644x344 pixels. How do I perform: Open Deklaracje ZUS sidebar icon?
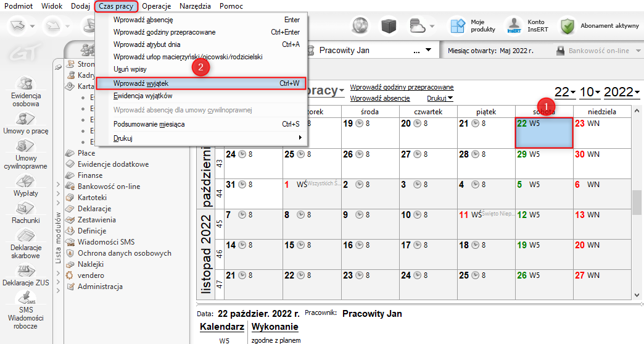[26, 271]
